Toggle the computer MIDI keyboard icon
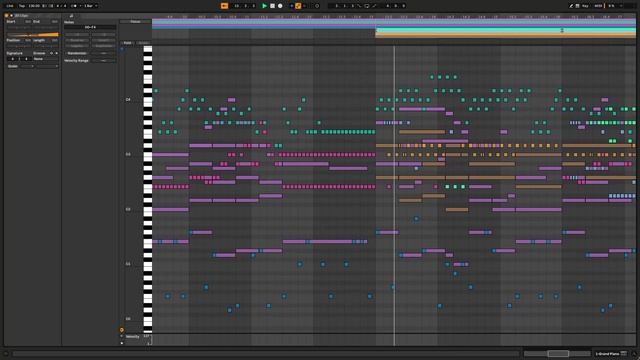 click(x=578, y=6)
